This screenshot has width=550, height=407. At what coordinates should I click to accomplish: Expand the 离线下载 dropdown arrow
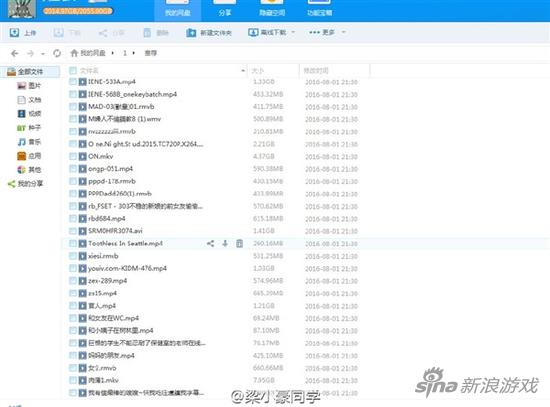(293, 32)
